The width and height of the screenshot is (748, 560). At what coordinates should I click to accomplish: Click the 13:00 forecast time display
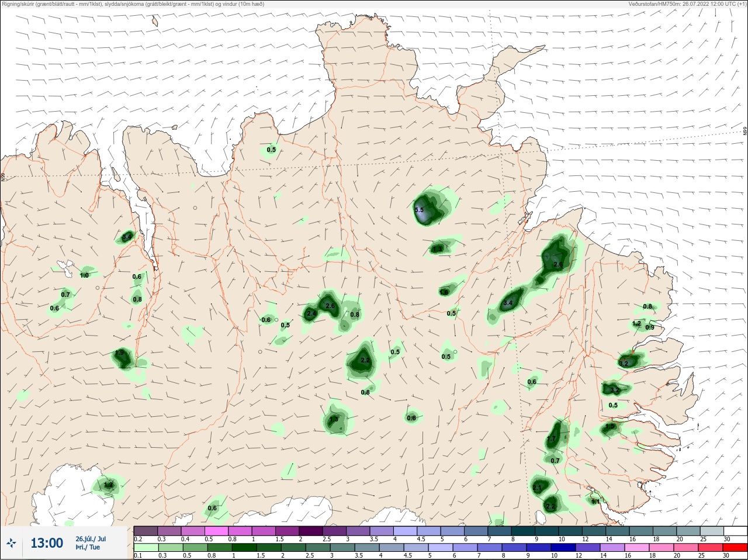tap(47, 543)
